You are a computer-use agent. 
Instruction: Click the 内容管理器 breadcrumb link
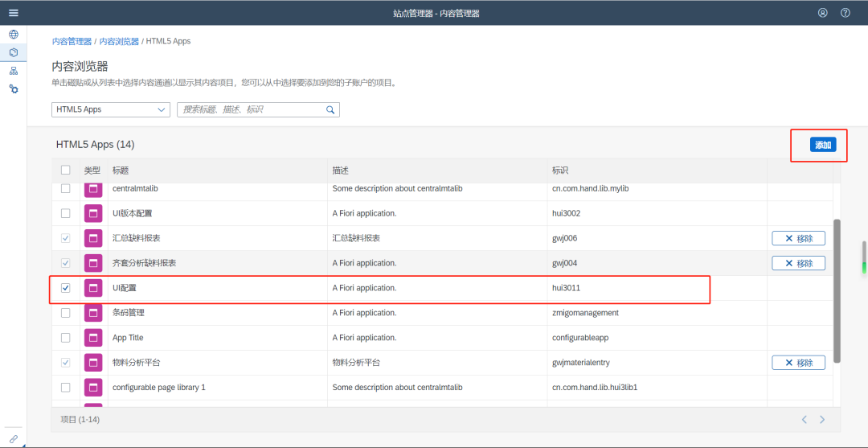72,42
